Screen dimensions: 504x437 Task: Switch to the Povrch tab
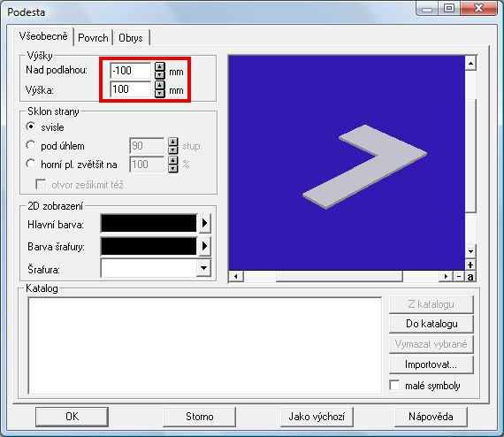pos(93,38)
